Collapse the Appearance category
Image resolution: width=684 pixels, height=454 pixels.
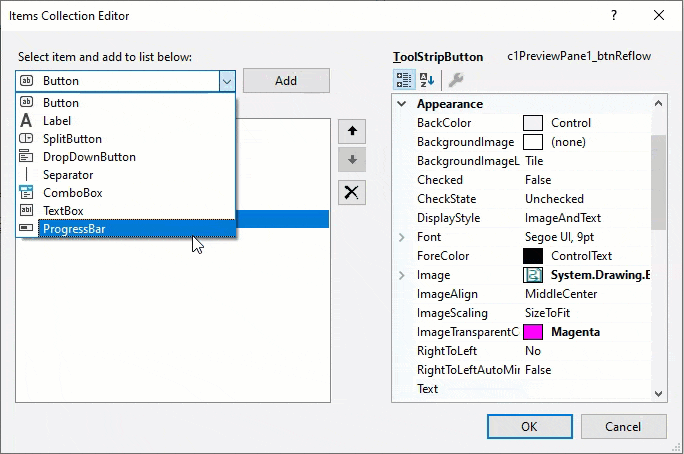coord(402,104)
